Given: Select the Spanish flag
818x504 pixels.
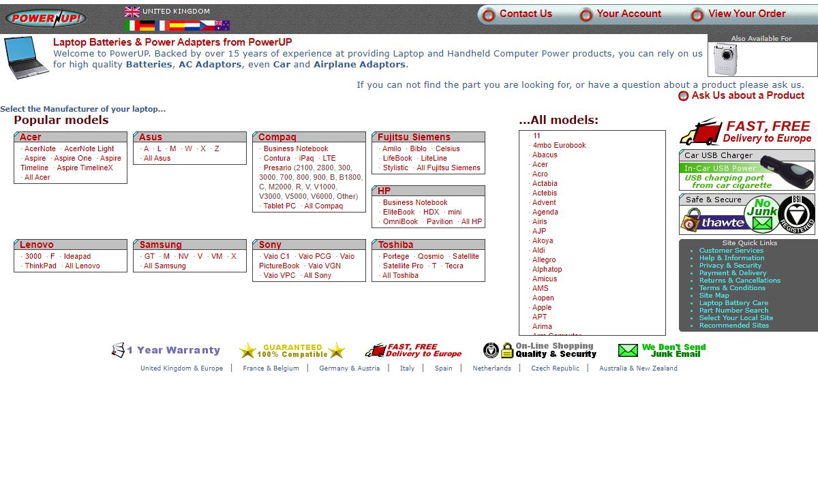Looking at the screenshot, I should click(x=177, y=26).
